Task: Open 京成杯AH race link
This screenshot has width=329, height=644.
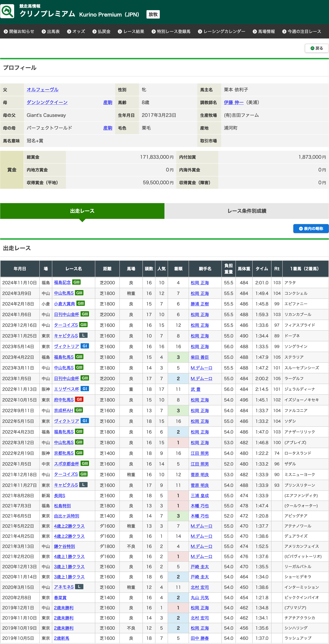Action: click(64, 410)
